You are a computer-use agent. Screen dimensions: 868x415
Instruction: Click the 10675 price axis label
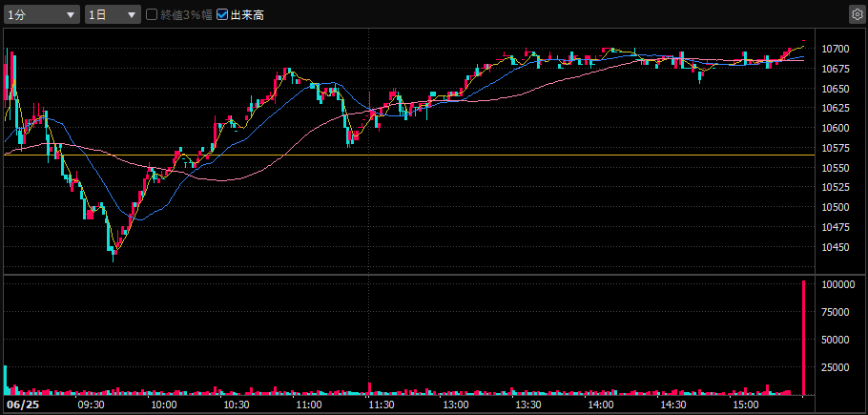(x=836, y=69)
